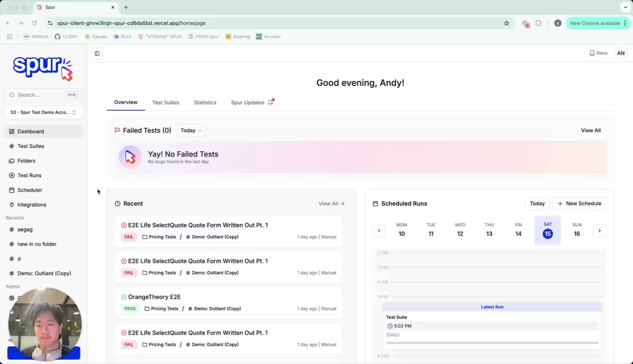
Task: Select Monday 10 in calendar
Action: (401, 230)
